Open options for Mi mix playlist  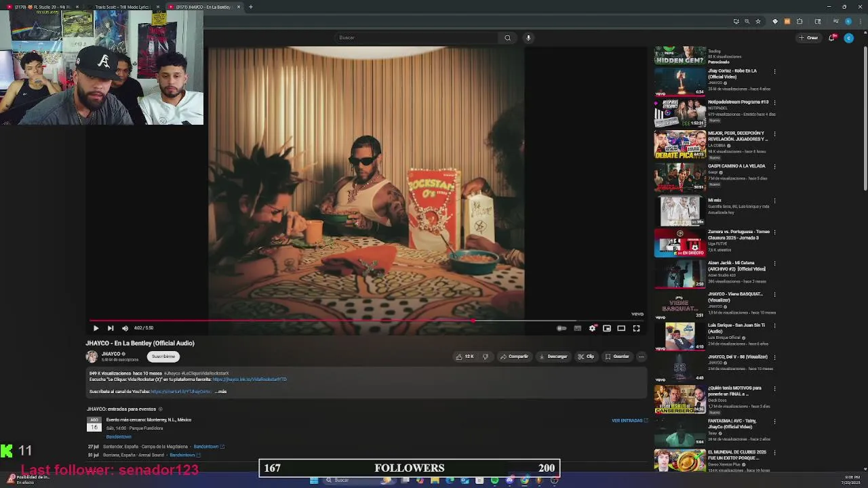(774, 201)
